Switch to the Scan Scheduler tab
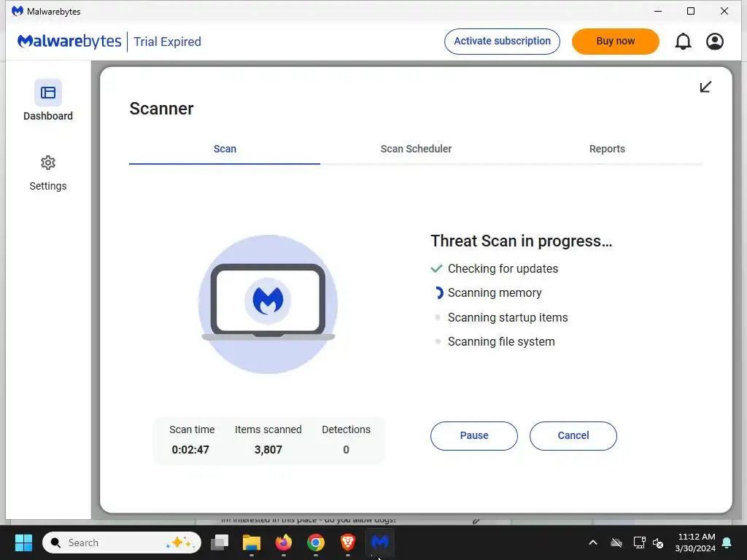 pyautogui.click(x=416, y=149)
